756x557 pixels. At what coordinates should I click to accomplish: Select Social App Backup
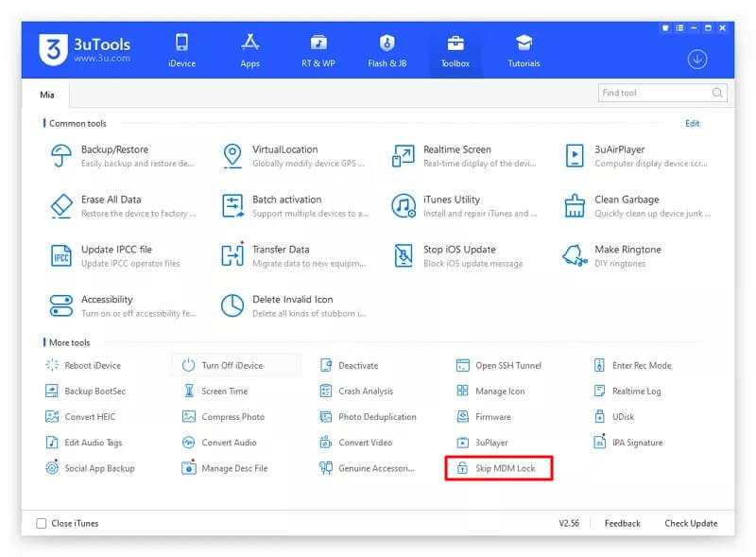click(x=90, y=468)
